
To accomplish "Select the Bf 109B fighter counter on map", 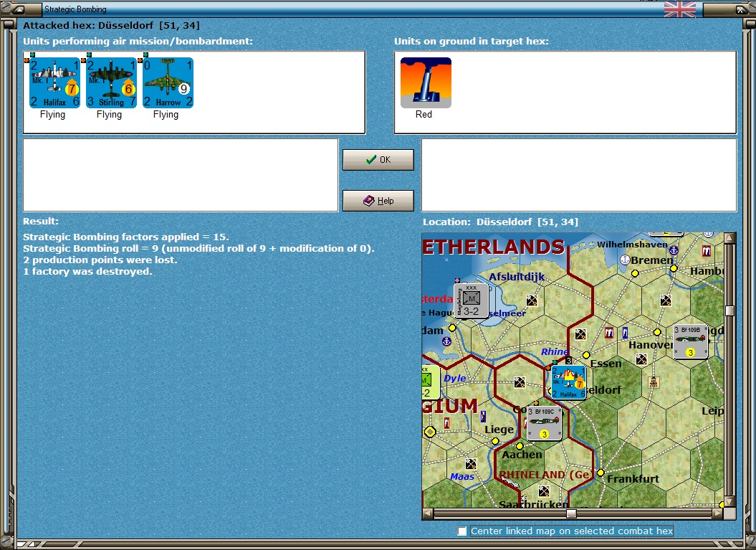I will (690, 341).
